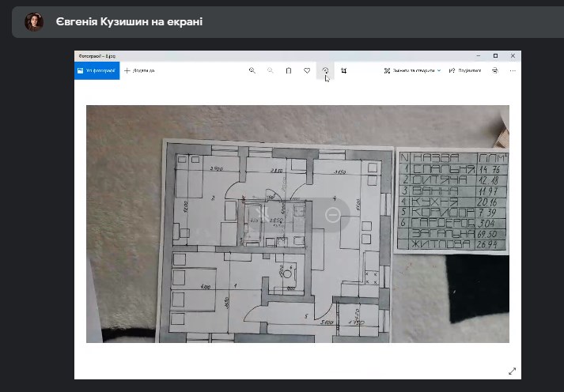The width and height of the screenshot is (564, 392).
Task: Zoom out with the magnifier minus icon
Action: (270, 71)
